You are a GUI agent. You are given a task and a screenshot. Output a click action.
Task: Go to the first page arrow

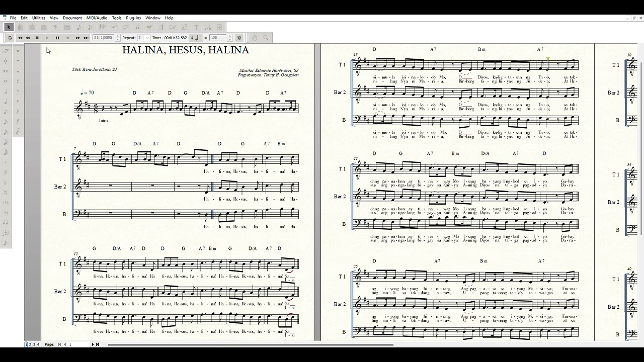click(x=59, y=344)
